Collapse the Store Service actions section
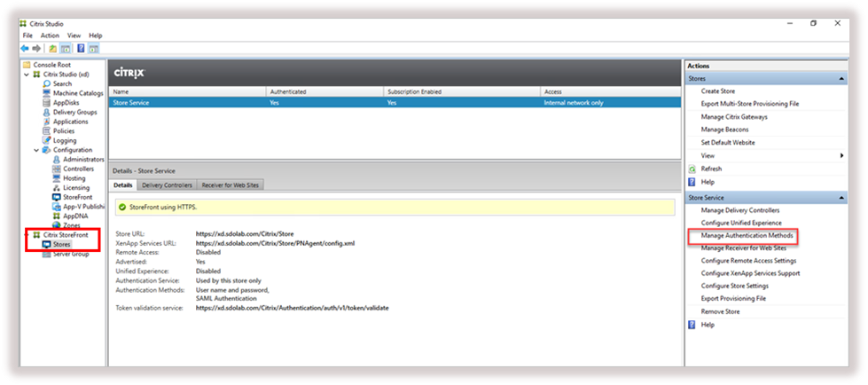 pyautogui.click(x=841, y=198)
